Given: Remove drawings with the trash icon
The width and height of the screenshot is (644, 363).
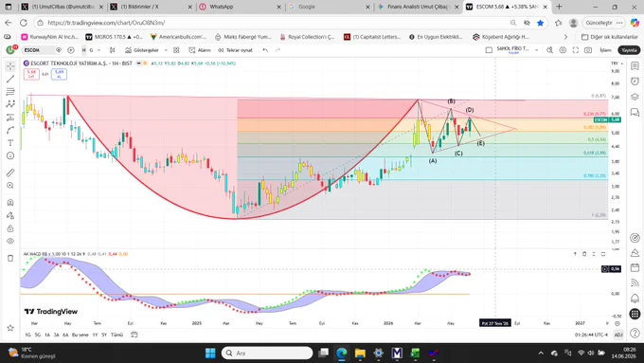Looking at the screenshot, I should [x=10, y=258].
